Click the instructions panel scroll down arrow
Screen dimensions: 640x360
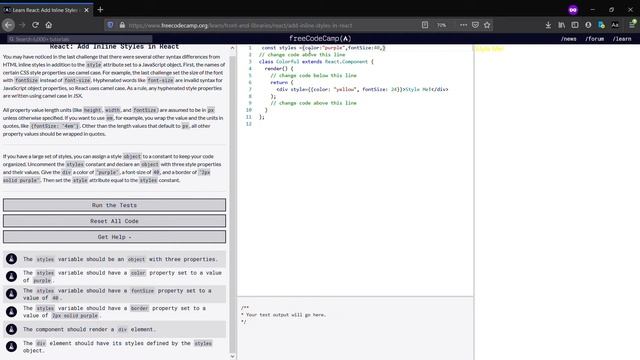pos(233,356)
